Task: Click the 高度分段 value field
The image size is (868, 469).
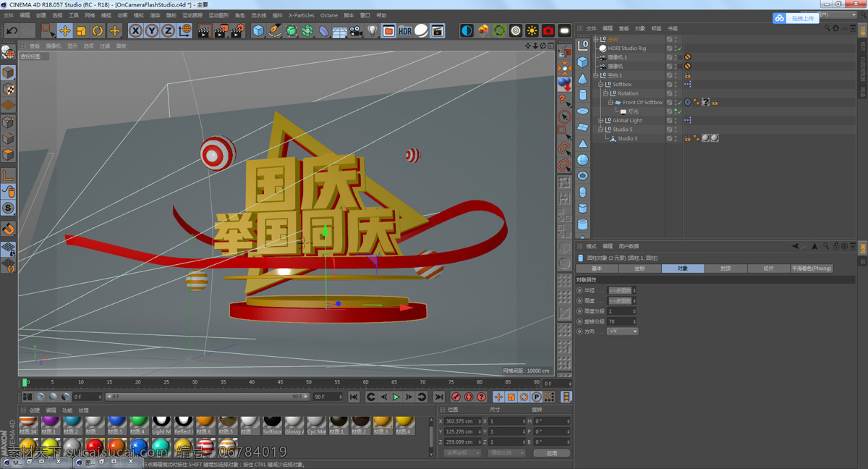Action: (x=622, y=311)
